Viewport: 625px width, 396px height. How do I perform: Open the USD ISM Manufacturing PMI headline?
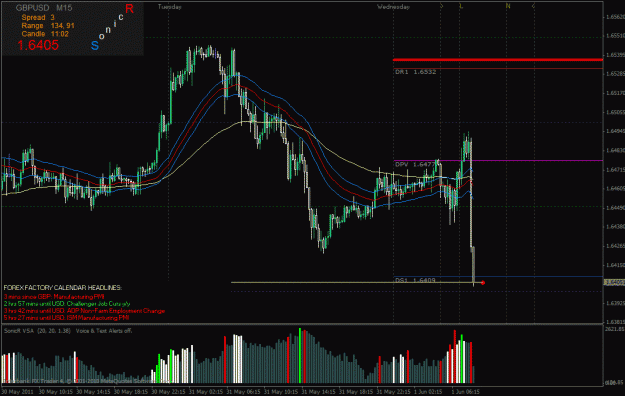(66, 318)
